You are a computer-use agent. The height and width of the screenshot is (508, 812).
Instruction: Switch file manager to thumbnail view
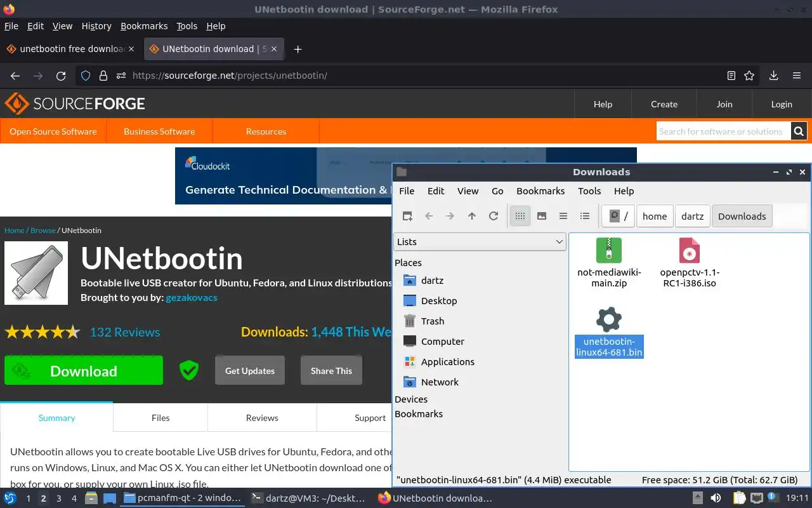click(542, 216)
